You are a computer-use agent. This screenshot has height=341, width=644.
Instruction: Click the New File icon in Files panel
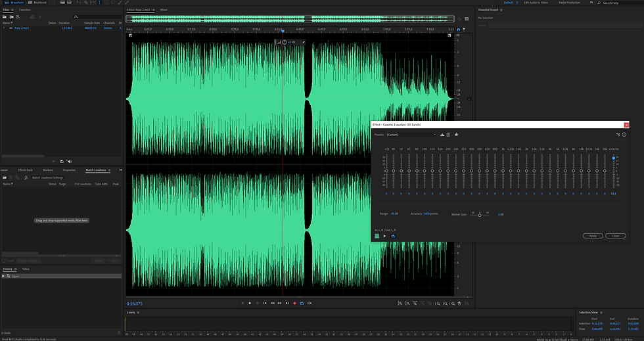pyautogui.click(x=18, y=17)
